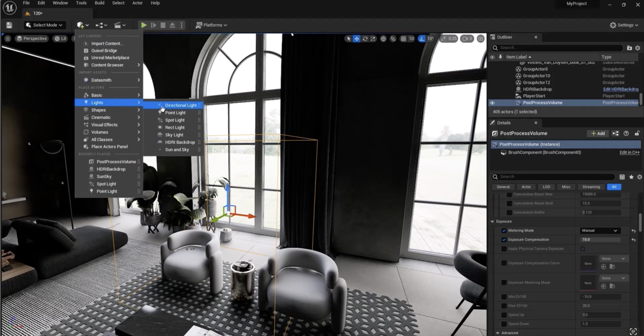Toggle the Metering Mode override checkbox
This screenshot has height=336, width=644.
click(504, 230)
